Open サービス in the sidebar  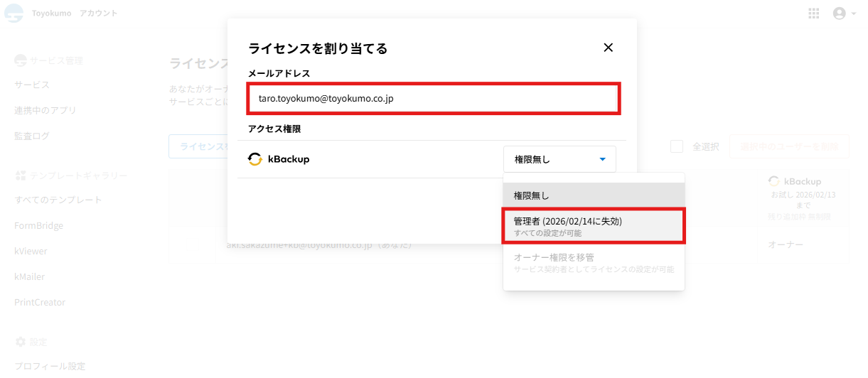pyautogui.click(x=32, y=85)
